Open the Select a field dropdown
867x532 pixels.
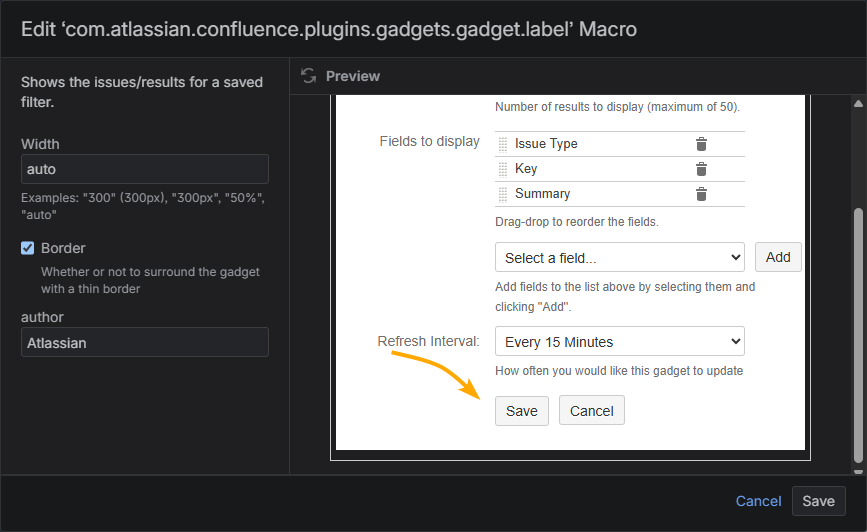[x=619, y=258]
